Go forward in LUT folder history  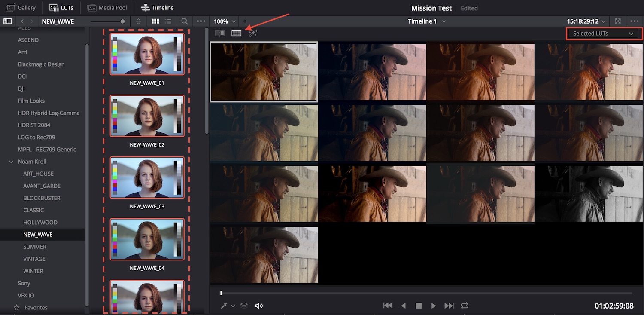pyautogui.click(x=32, y=21)
